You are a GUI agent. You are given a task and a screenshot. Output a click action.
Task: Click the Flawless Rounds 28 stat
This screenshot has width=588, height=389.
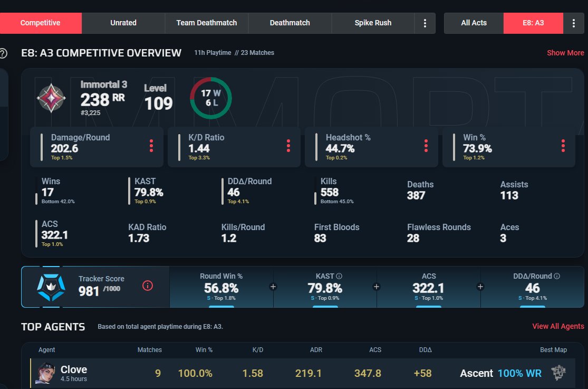[439, 233]
